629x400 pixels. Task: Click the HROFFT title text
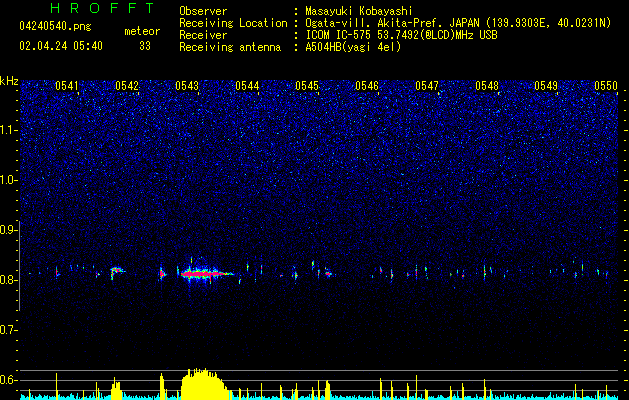coord(103,8)
